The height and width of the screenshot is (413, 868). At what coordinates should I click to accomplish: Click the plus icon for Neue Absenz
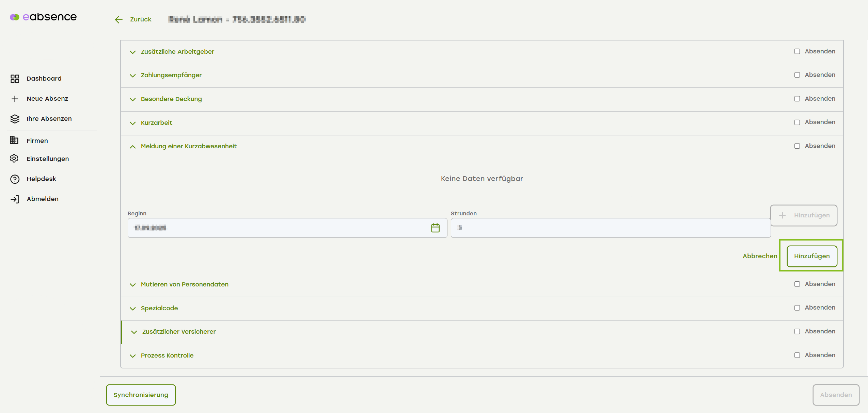coord(15,99)
